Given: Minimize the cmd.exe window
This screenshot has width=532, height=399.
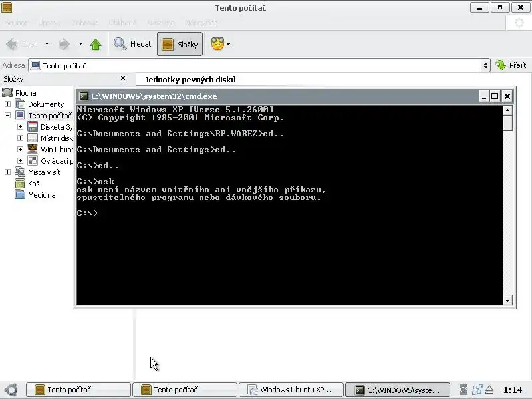Looking at the screenshot, I should 484,96.
